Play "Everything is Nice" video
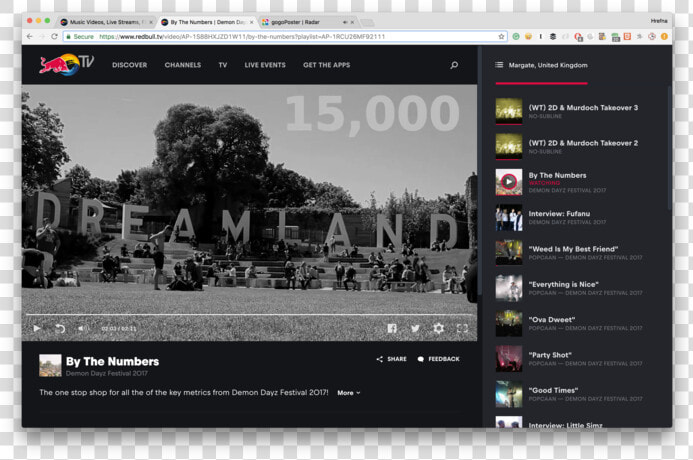The width and height of the screenshot is (693, 460). tap(564, 285)
